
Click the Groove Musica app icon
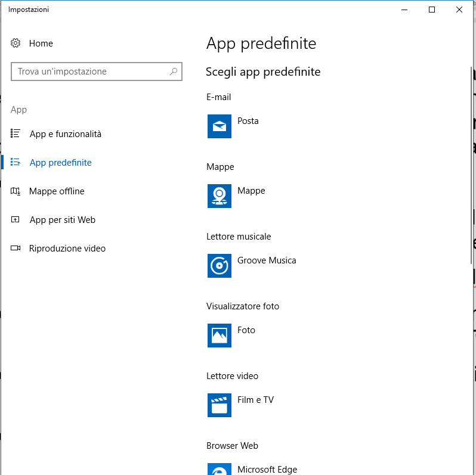219,266
